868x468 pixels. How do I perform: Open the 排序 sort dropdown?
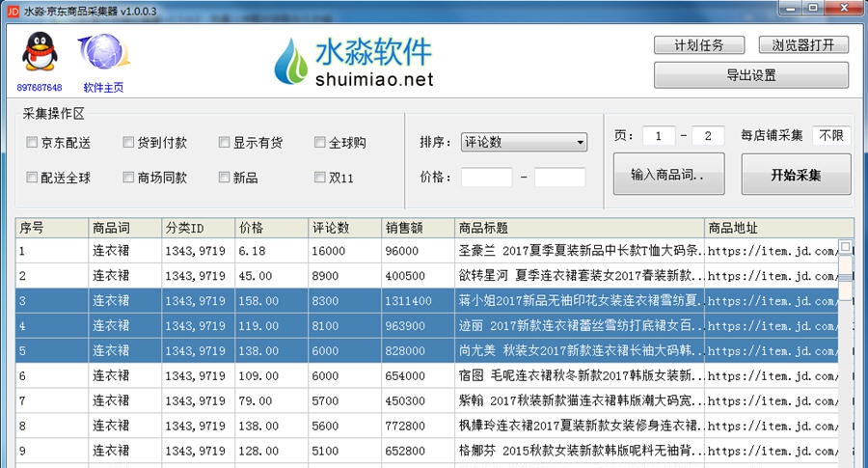coord(524,143)
